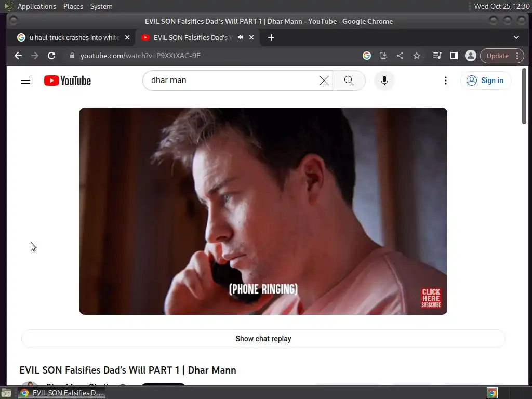This screenshot has height=399, width=532.
Task: Expand the tab search dropdown arrow
Action: click(516, 37)
